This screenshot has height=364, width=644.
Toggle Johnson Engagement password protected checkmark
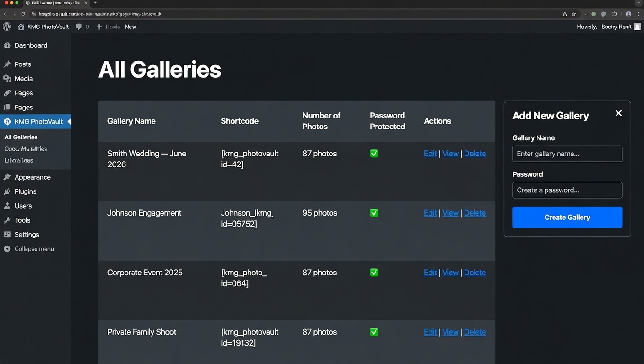click(374, 213)
